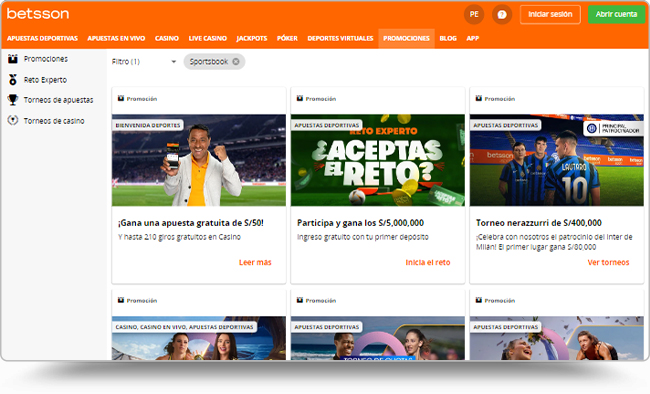Remove the Sportsbook filter chip

tap(236, 61)
